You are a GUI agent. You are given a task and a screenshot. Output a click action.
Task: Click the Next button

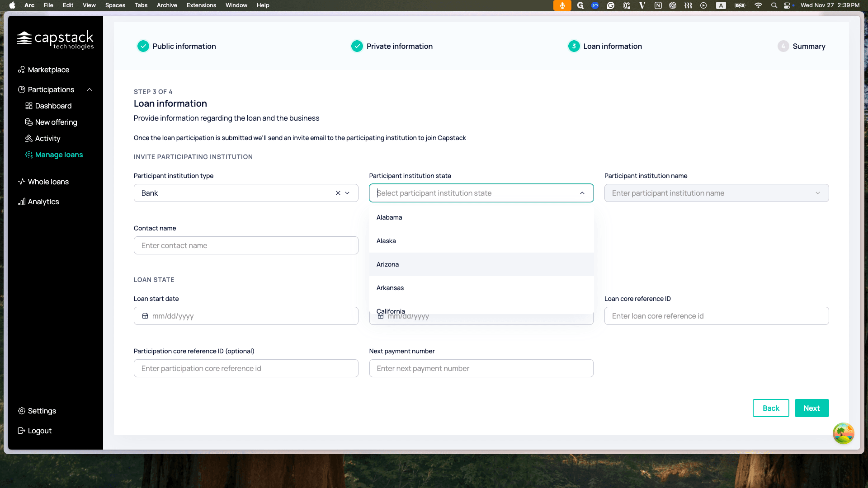[x=812, y=408]
